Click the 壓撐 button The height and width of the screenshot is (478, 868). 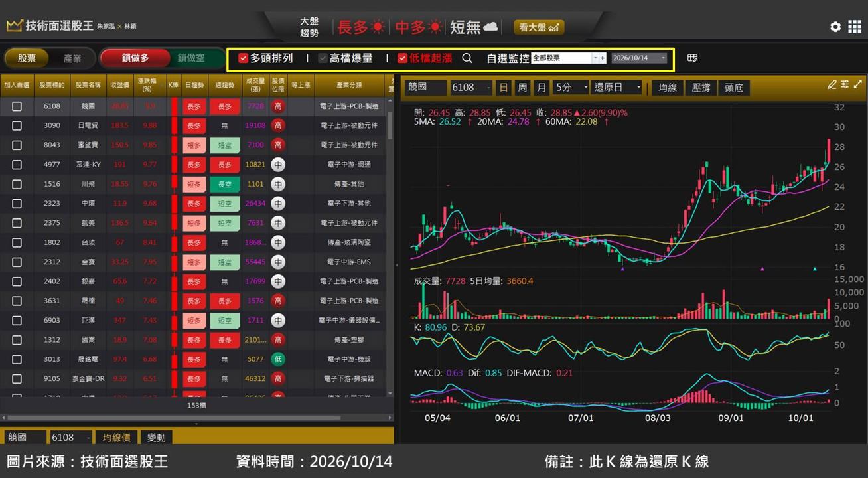point(701,88)
